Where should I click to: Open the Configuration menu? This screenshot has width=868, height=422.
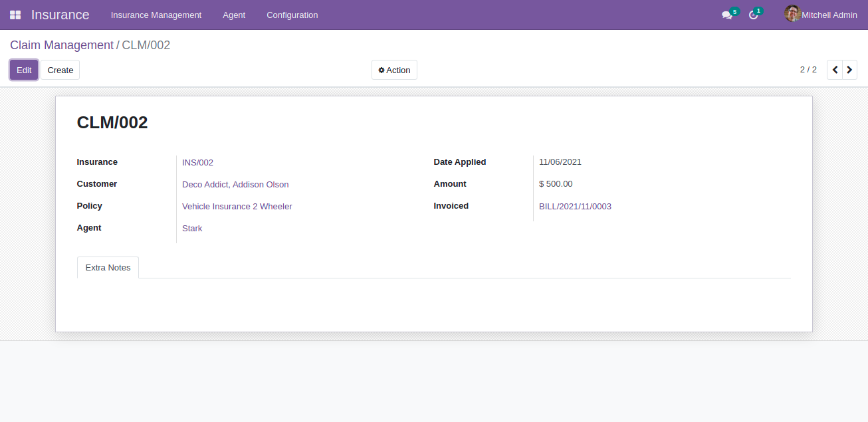coord(292,15)
